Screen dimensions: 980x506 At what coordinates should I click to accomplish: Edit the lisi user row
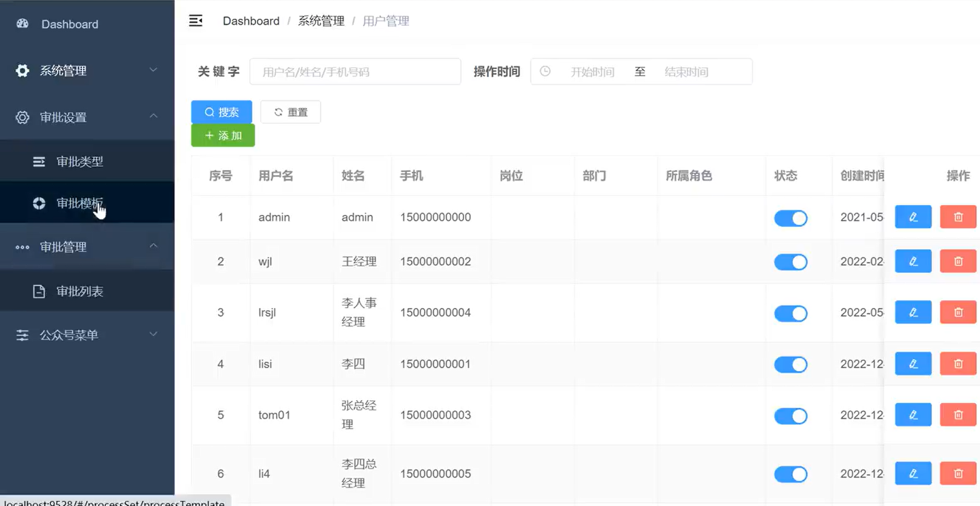click(913, 364)
